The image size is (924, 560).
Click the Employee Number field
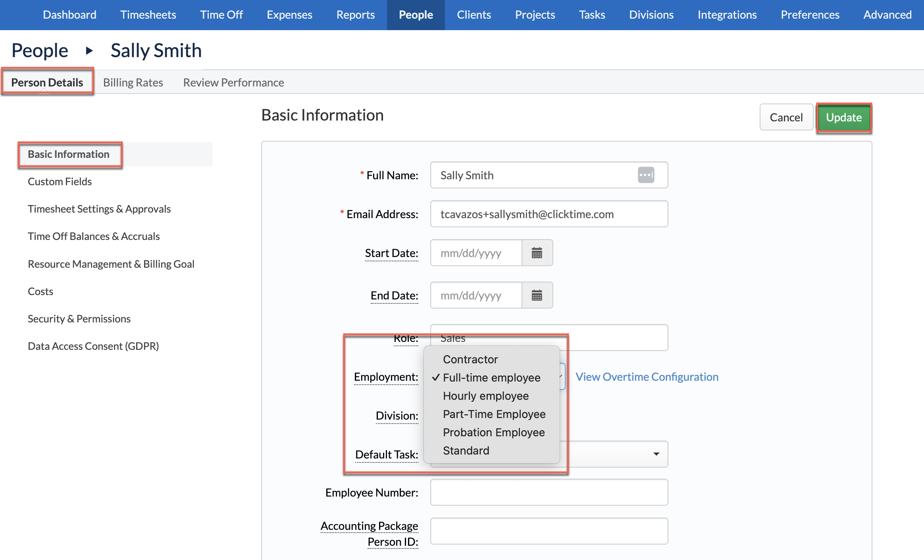tap(549, 492)
